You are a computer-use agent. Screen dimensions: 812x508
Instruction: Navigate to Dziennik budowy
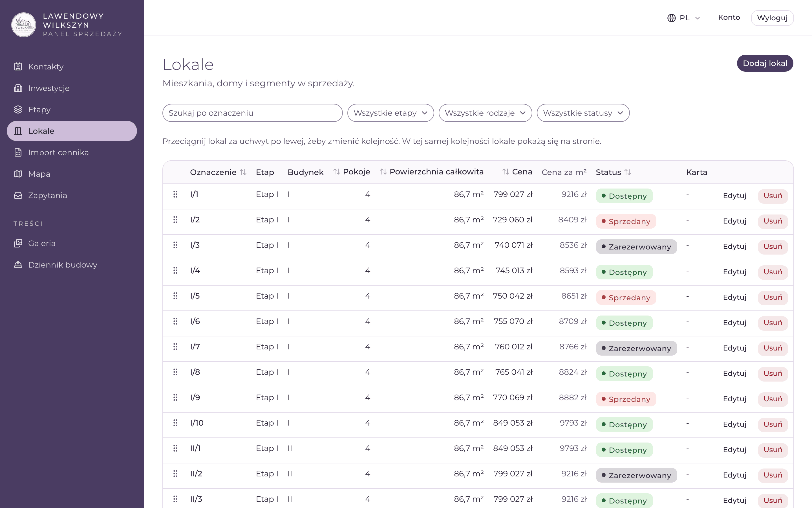click(72, 265)
